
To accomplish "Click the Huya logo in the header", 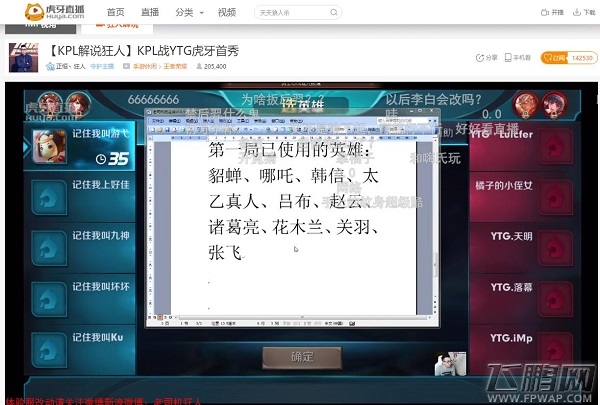I will (54, 12).
